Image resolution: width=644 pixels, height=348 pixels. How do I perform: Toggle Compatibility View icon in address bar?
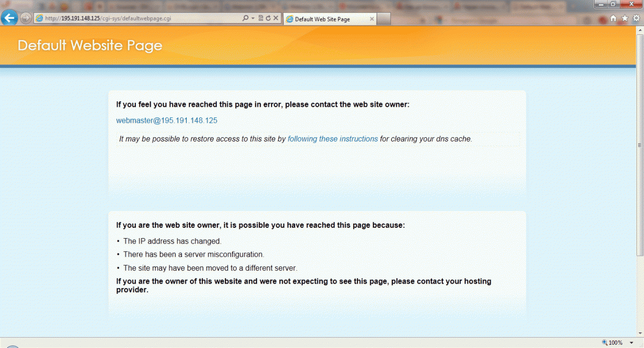(261, 18)
